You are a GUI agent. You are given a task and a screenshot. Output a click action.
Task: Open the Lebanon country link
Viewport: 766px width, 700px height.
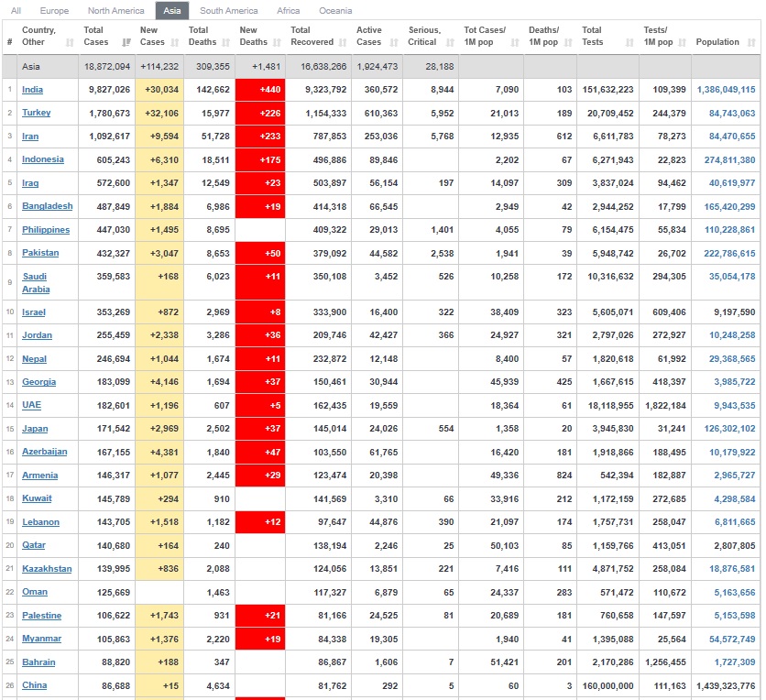click(x=40, y=522)
